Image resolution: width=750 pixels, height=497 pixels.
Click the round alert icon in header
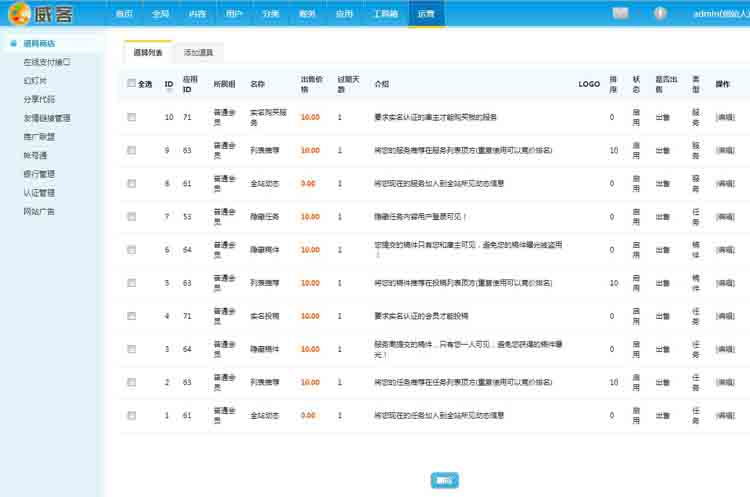coord(660,13)
